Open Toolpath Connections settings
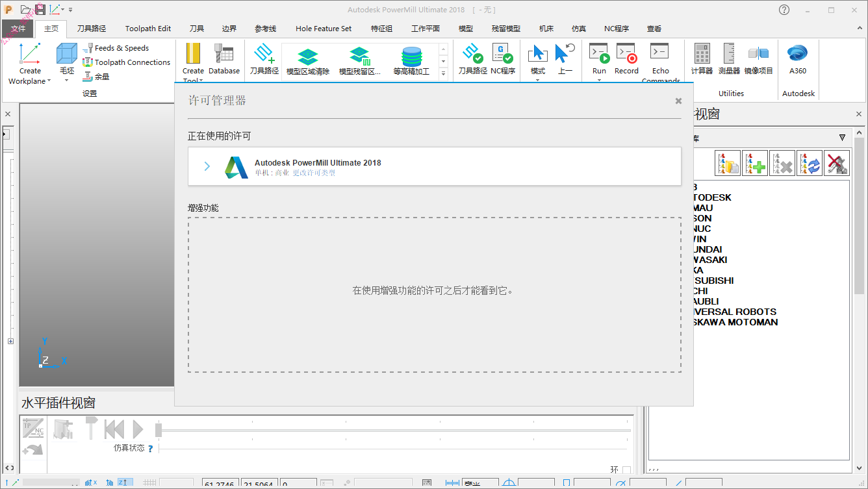Screen dimensions: 868x489 pos(127,62)
